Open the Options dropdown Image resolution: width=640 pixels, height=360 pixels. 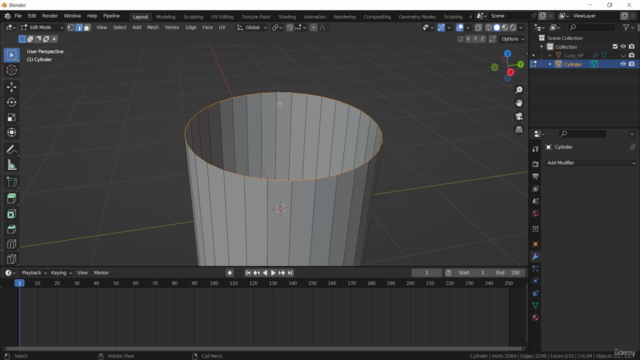click(x=513, y=39)
